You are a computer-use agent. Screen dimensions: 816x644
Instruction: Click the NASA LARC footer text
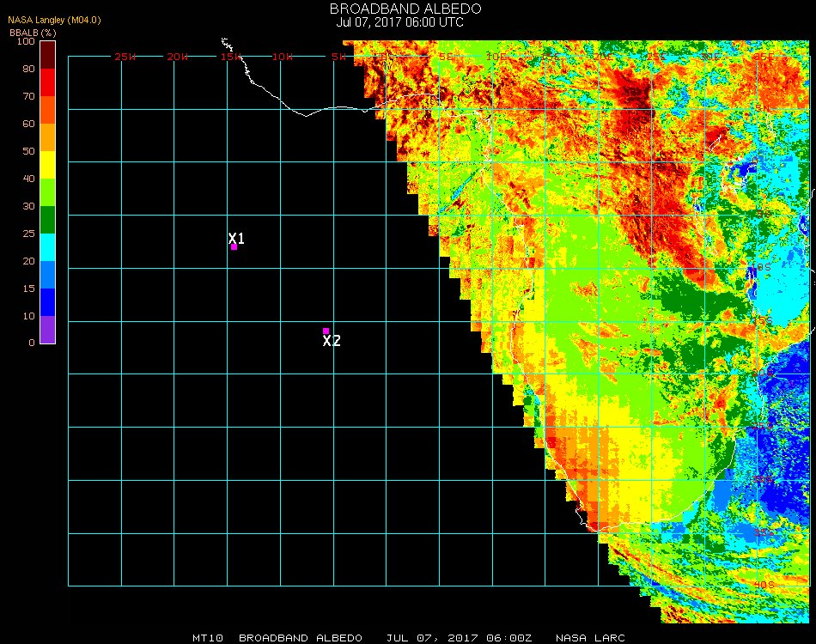590,638
